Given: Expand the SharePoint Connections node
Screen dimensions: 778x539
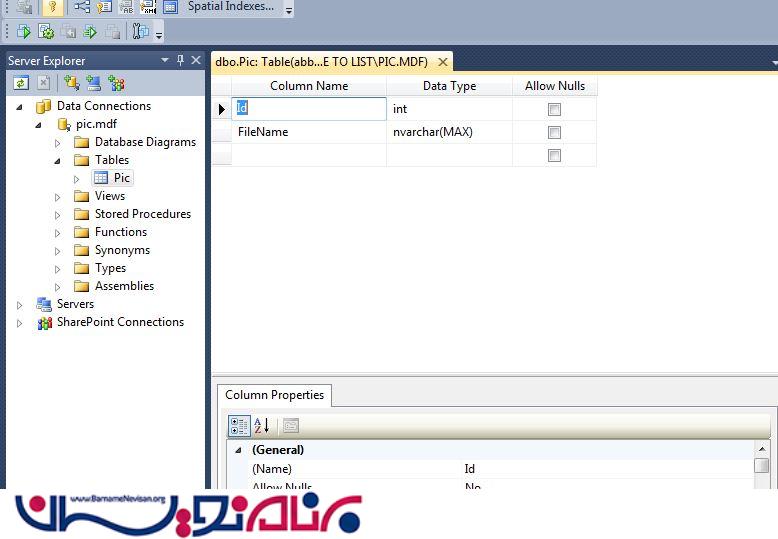Looking at the screenshot, I should point(19,323).
